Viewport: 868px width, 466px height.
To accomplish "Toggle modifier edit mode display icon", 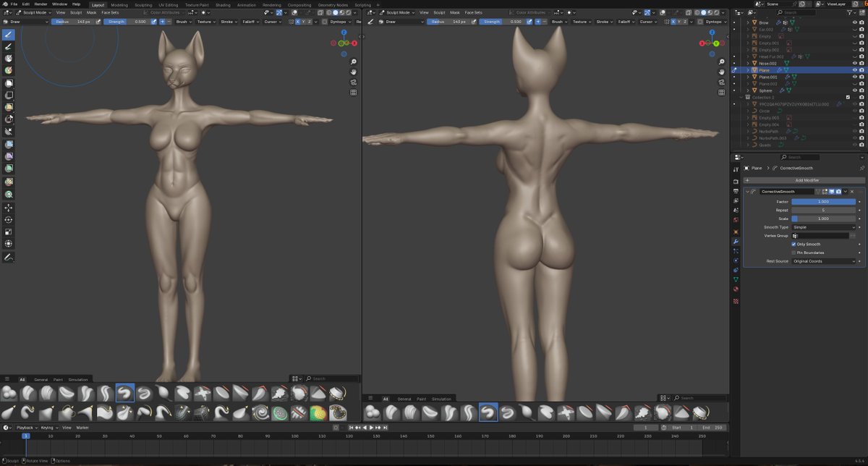I will click(824, 192).
